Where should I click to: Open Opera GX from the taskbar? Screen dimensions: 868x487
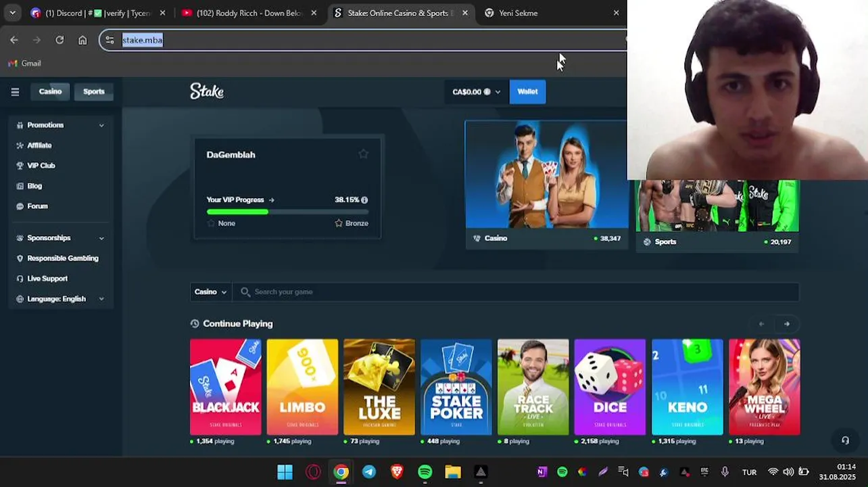pyautogui.click(x=313, y=472)
